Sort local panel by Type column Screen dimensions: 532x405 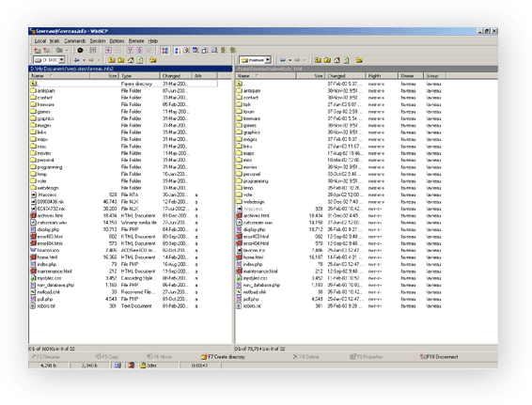coord(139,75)
